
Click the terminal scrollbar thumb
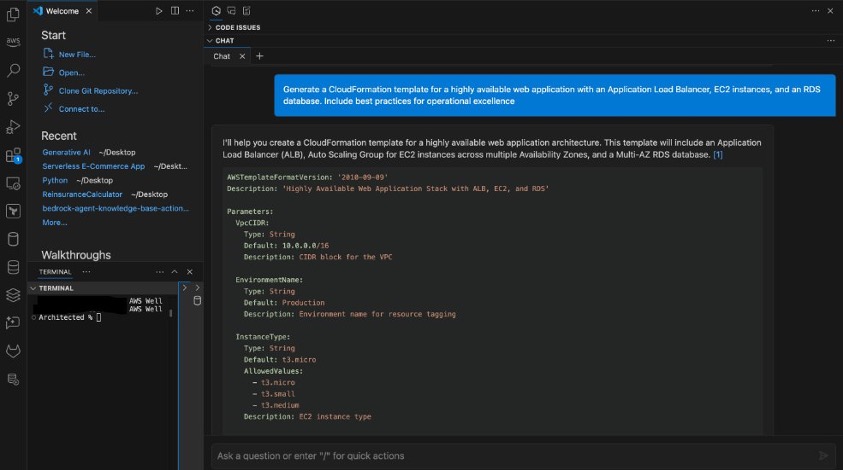[171, 313]
